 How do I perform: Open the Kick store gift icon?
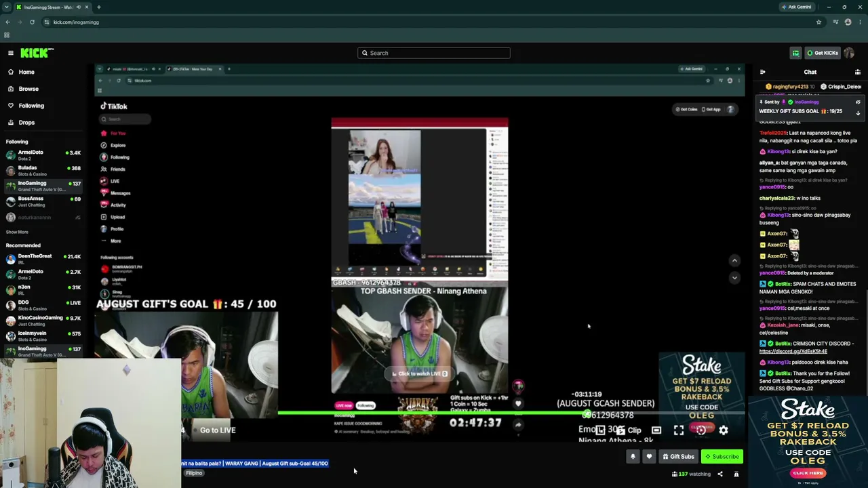click(x=795, y=53)
